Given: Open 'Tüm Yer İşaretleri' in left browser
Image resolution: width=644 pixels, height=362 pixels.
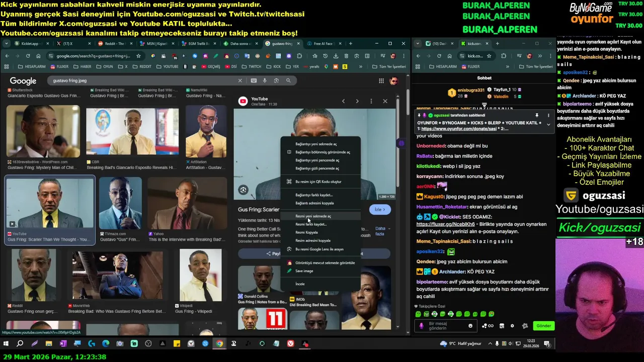Looking at the screenshot, I should pyautogui.click(x=388, y=66).
